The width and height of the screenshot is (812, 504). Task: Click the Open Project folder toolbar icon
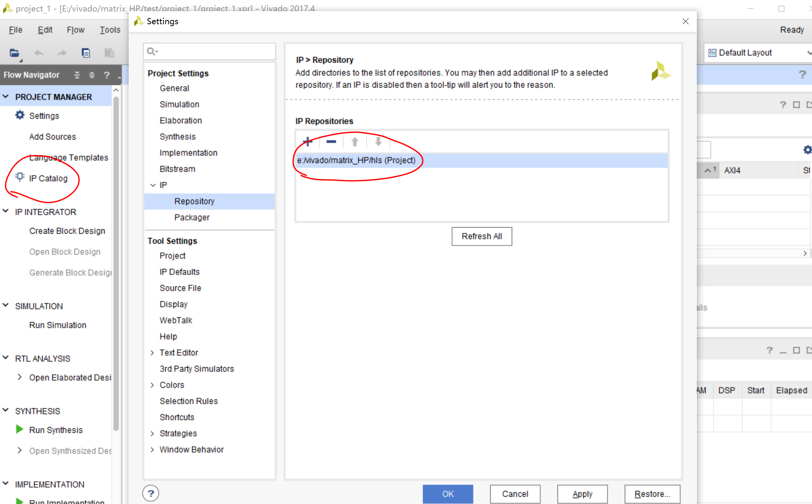point(14,53)
